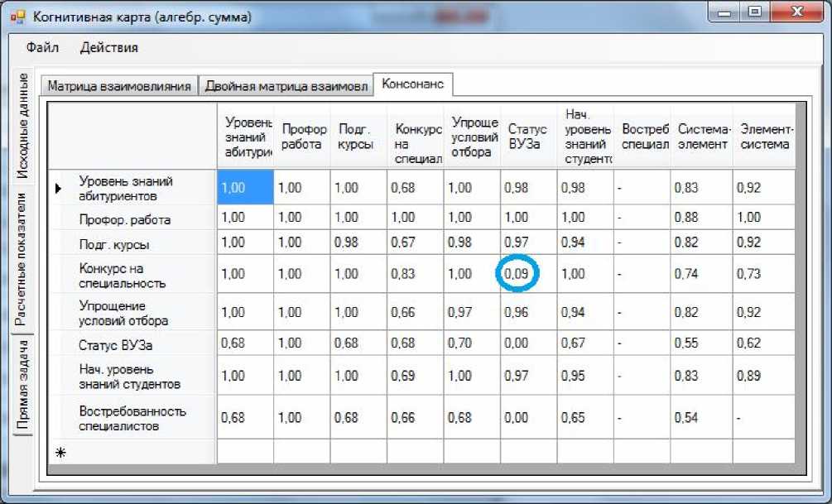Click the circled 0,09 cell

point(517,274)
